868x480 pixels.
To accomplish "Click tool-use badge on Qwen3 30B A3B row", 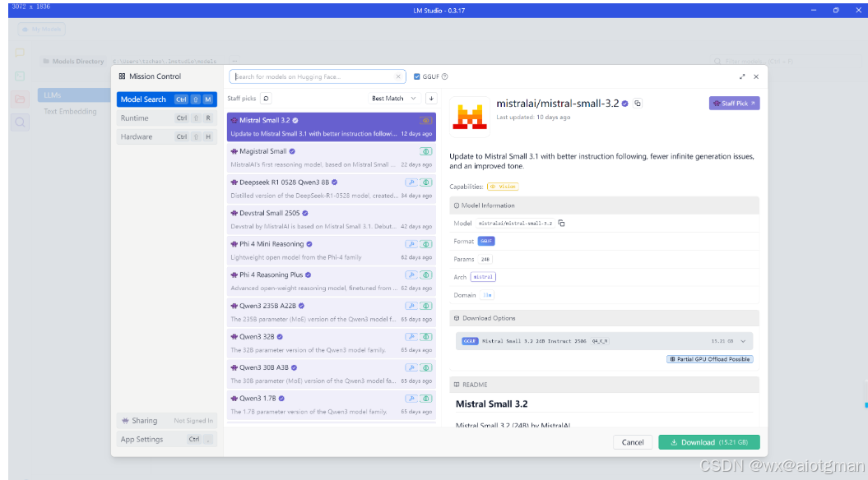I will point(411,368).
